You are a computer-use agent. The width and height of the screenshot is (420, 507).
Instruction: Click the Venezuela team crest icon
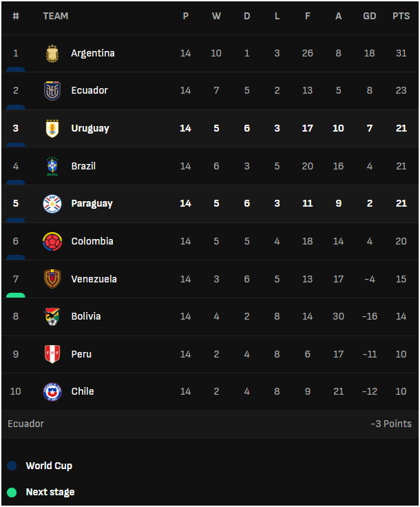(x=52, y=279)
